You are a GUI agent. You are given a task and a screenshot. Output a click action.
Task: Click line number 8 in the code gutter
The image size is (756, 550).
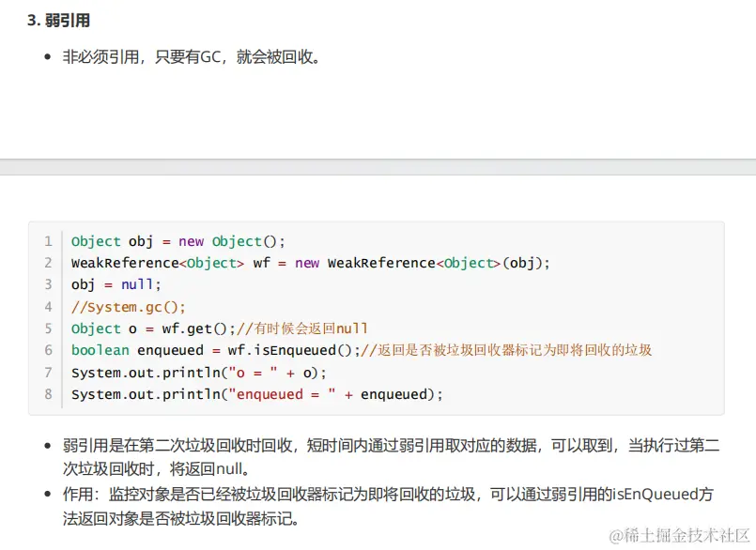tap(48, 394)
